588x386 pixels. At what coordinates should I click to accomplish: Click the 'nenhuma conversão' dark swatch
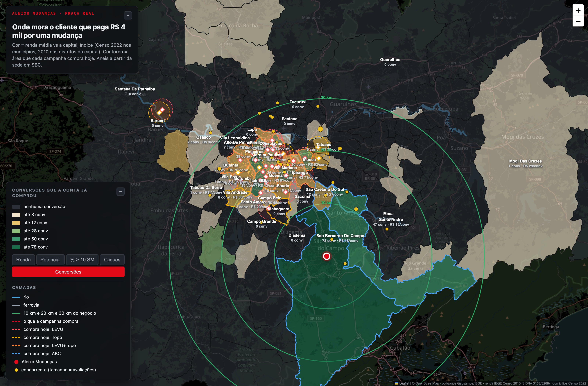pos(16,207)
